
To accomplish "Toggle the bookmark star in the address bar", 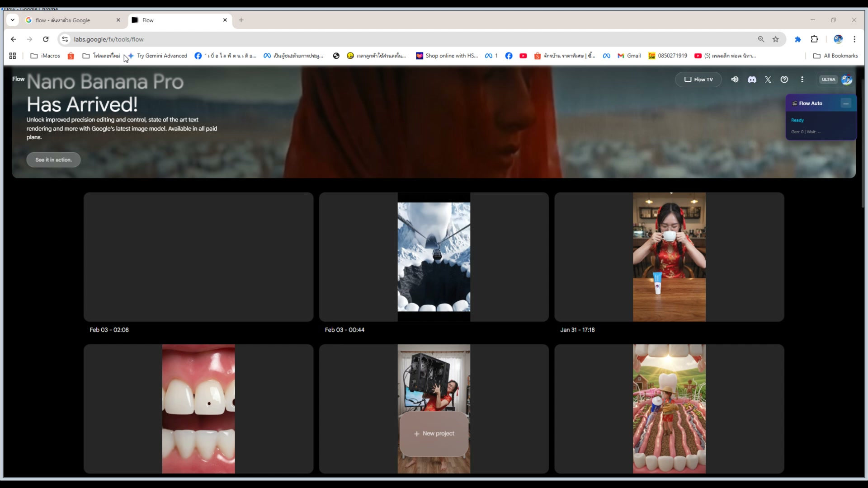I will 776,39.
